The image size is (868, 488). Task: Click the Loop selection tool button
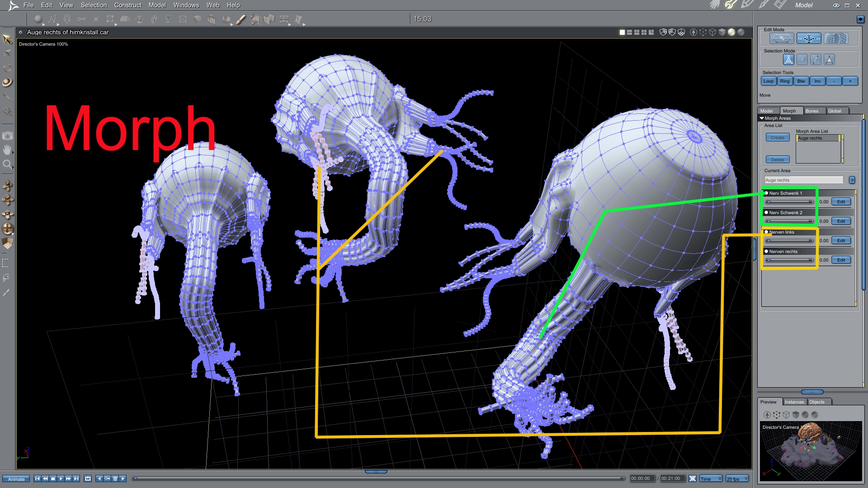point(769,81)
